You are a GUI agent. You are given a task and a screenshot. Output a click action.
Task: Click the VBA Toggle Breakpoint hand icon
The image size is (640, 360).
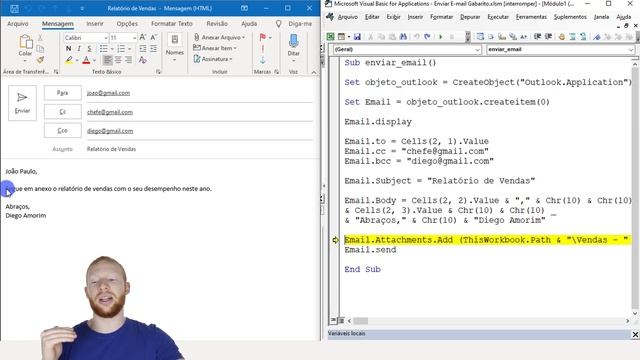tap(562, 37)
